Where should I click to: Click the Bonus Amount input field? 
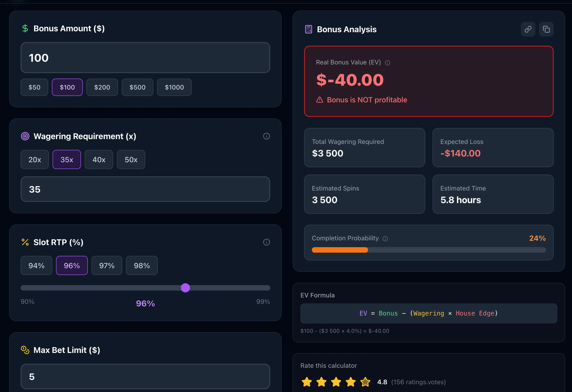[x=145, y=58]
